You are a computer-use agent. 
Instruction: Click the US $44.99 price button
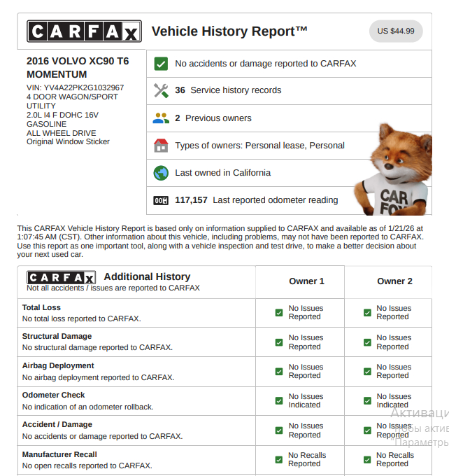pyautogui.click(x=395, y=31)
